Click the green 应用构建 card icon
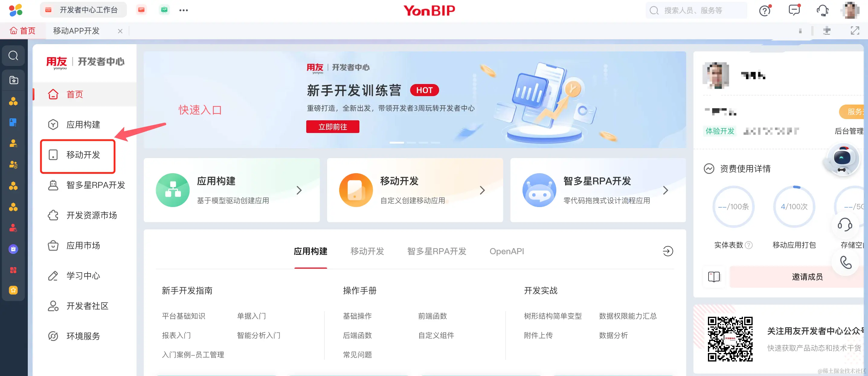This screenshot has width=868, height=376. coord(172,190)
